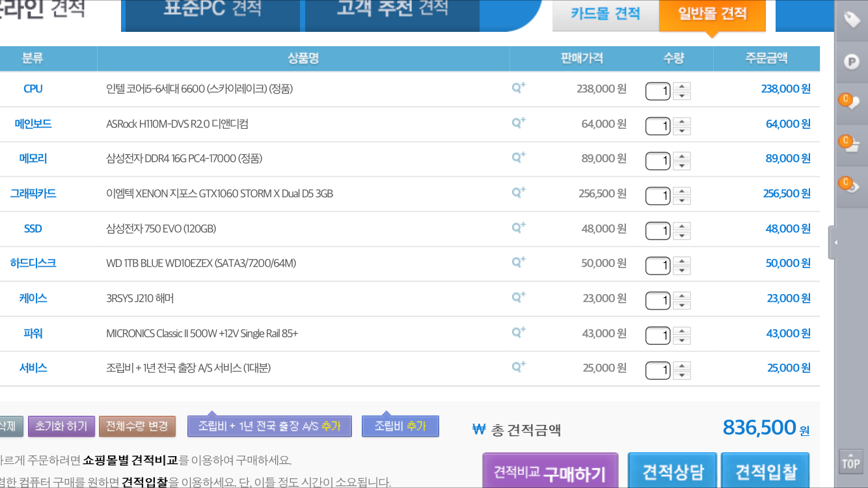Image resolution: width=868 pixels, height=488 pixels.
Task: Open the speech bubble icon in sidebar
Action: coord(851,103)
